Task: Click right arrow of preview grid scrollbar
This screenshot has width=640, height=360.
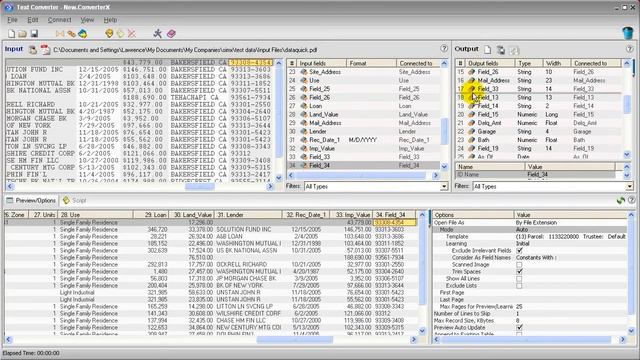Action: click(413, 340)
